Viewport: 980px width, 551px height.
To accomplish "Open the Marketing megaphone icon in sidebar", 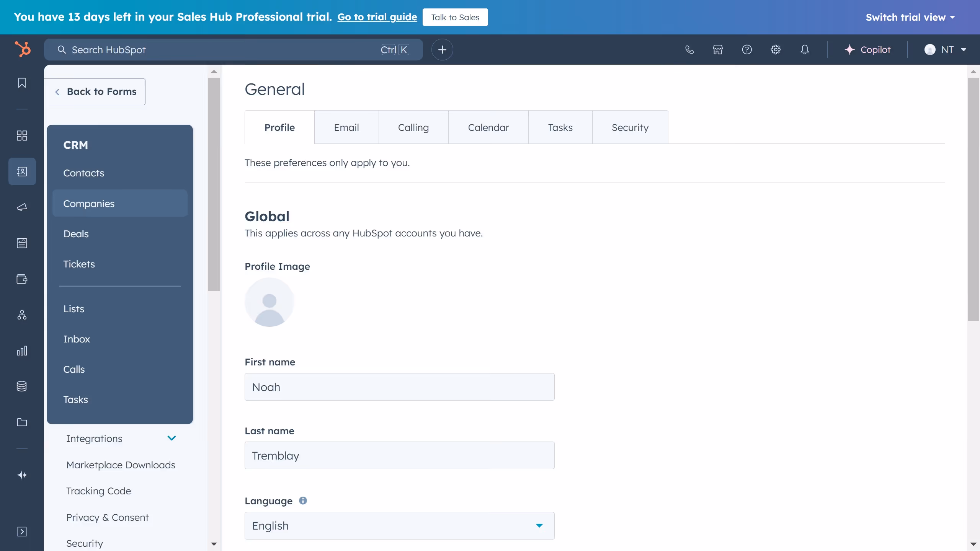I will (x=22, y=207).
